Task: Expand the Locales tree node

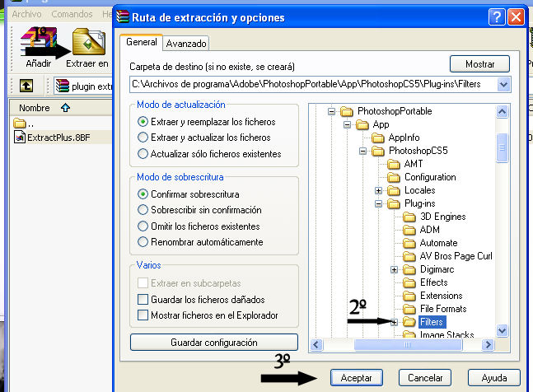Action: (x=378, y=190)
